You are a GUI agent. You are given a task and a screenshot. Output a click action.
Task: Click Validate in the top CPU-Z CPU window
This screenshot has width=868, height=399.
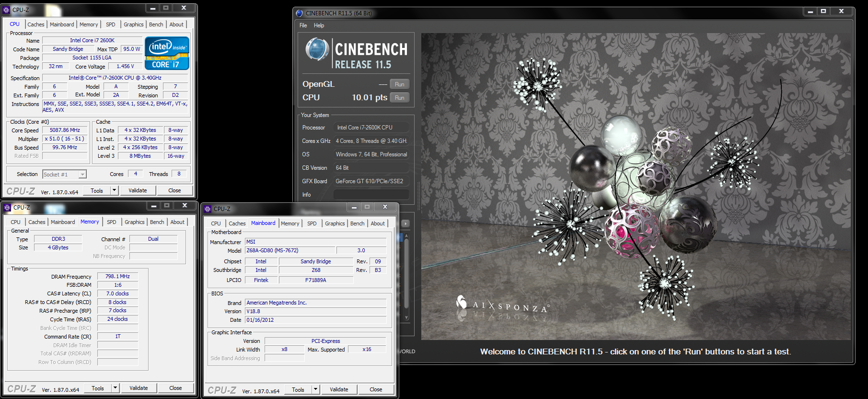pos(138,190)
